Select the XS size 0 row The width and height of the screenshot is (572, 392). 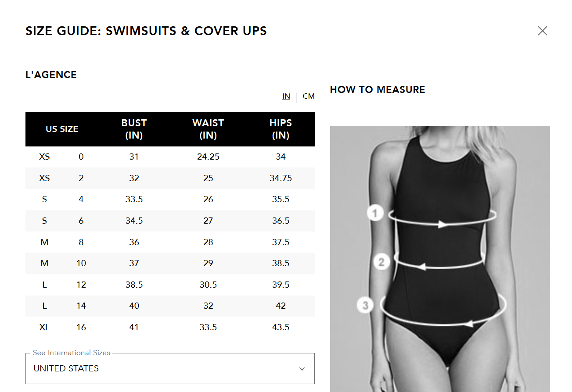coord(170,157)
